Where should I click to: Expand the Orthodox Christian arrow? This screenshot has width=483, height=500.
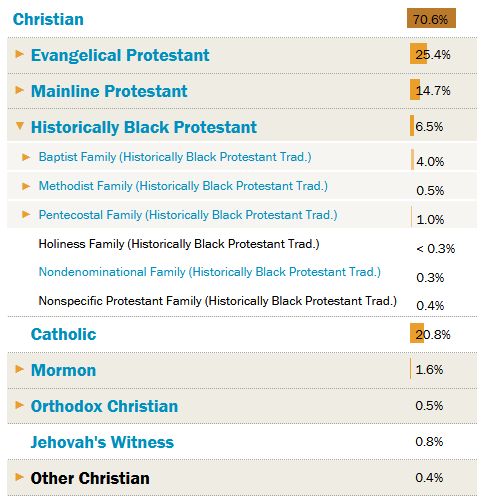(x=20, y=405)
